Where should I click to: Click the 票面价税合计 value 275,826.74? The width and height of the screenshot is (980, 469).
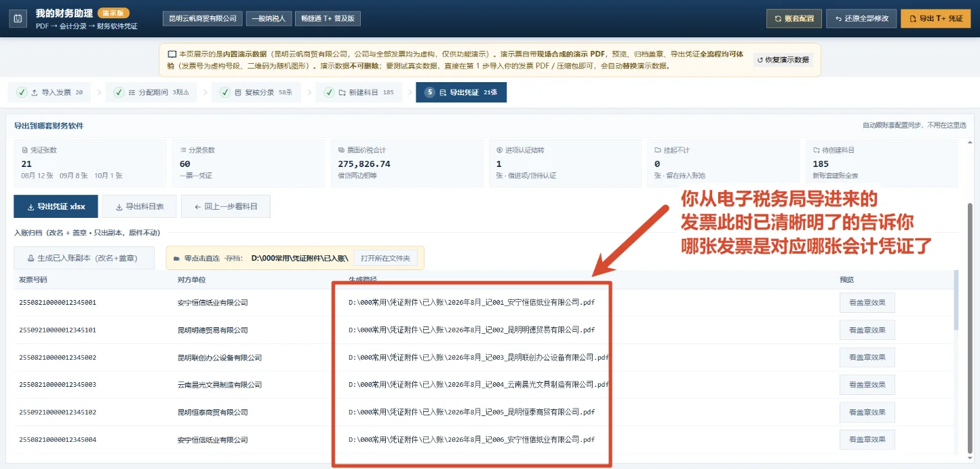click(364, 164)
